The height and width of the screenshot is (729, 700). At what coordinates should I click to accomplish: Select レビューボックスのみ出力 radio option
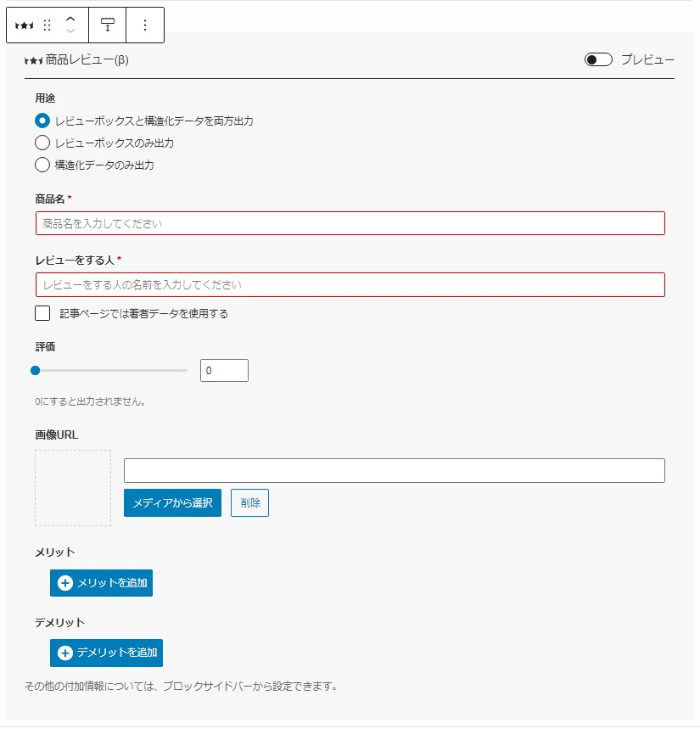click(42, 143)
